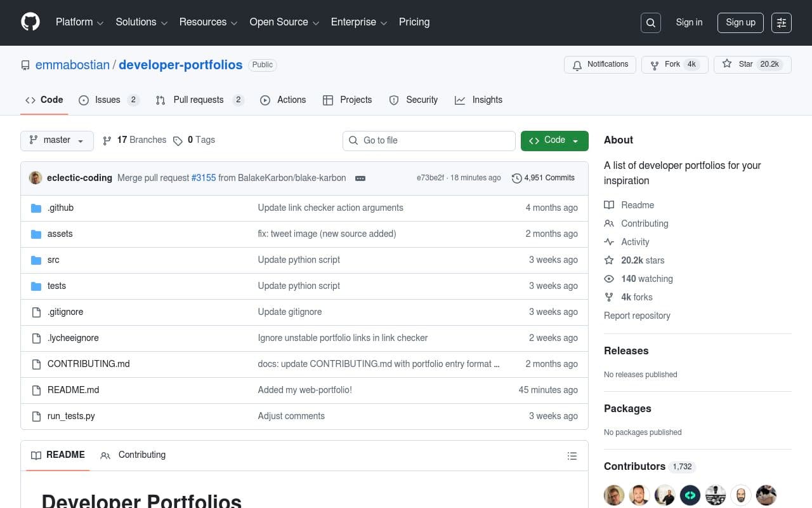Open the master branch dropdown
The width and height of the screenshot is (812, 508).
pos(56,140)
